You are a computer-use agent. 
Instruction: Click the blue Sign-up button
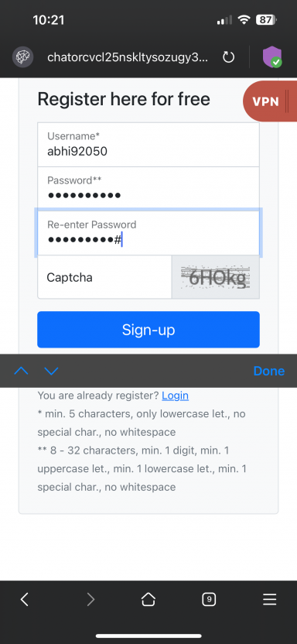coord(148,330)
